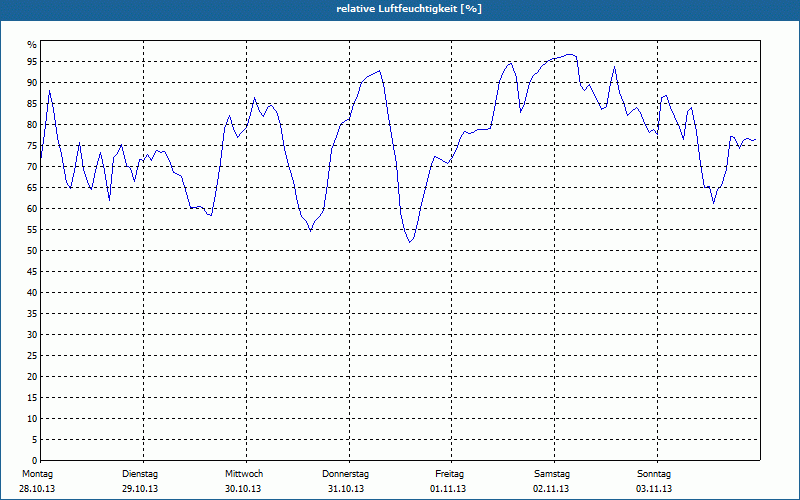
Task: Click the 70 value on the y-axis
Action: tap(32, 167)
